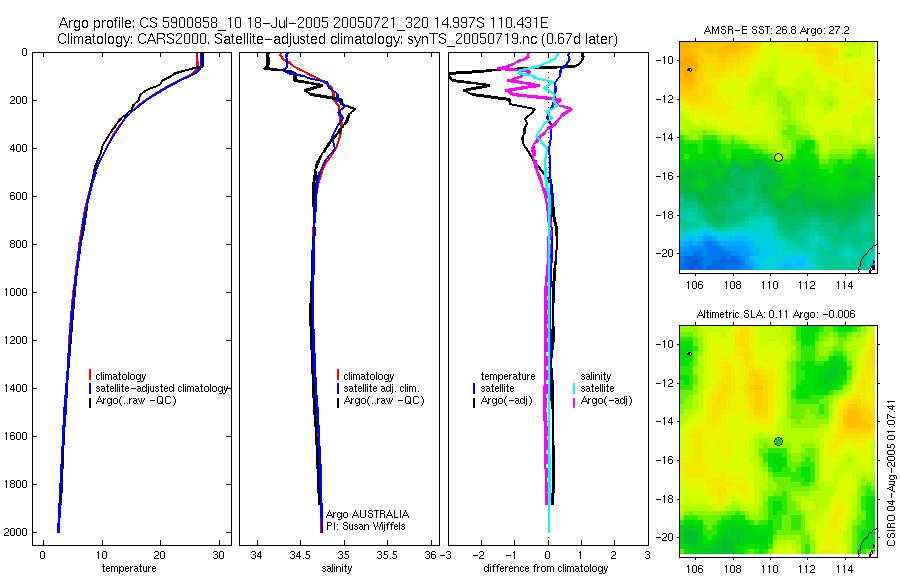Viewport: 900px width, 580px height.
Task: Click the salinity axis tick label '35.5'
Action: [x=387, y=555]
